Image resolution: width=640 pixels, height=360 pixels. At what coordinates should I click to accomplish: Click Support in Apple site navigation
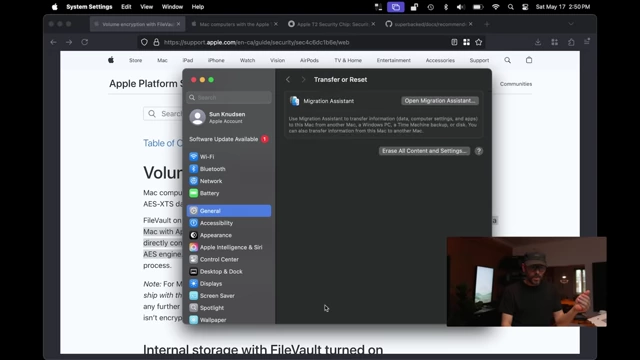479,60
